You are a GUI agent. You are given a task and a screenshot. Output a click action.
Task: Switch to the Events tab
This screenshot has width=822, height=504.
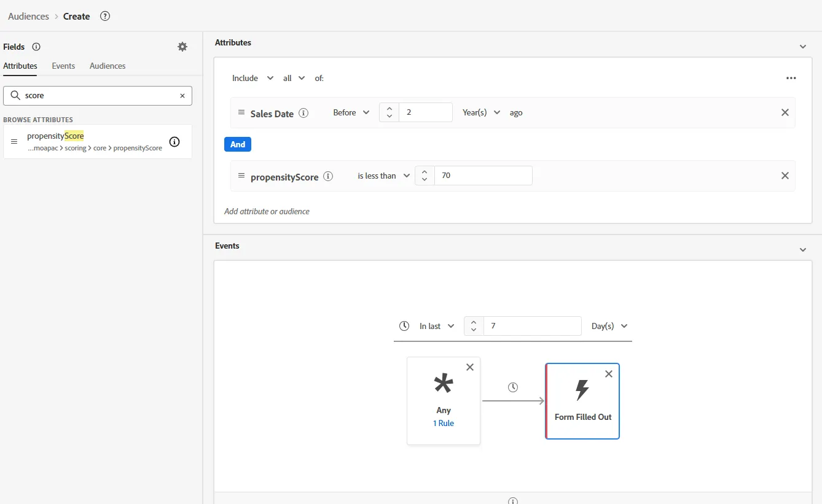tap(63, 66)
